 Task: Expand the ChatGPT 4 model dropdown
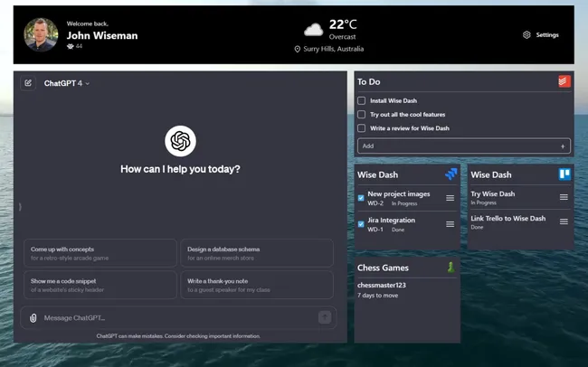tap(67, 83)
